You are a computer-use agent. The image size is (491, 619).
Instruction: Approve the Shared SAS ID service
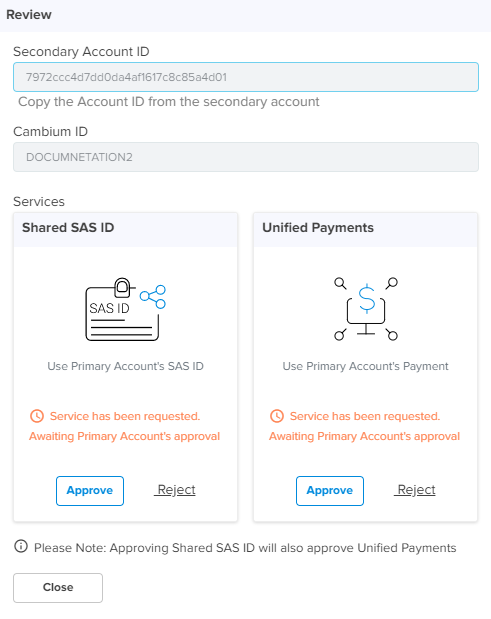pos(90,491)
